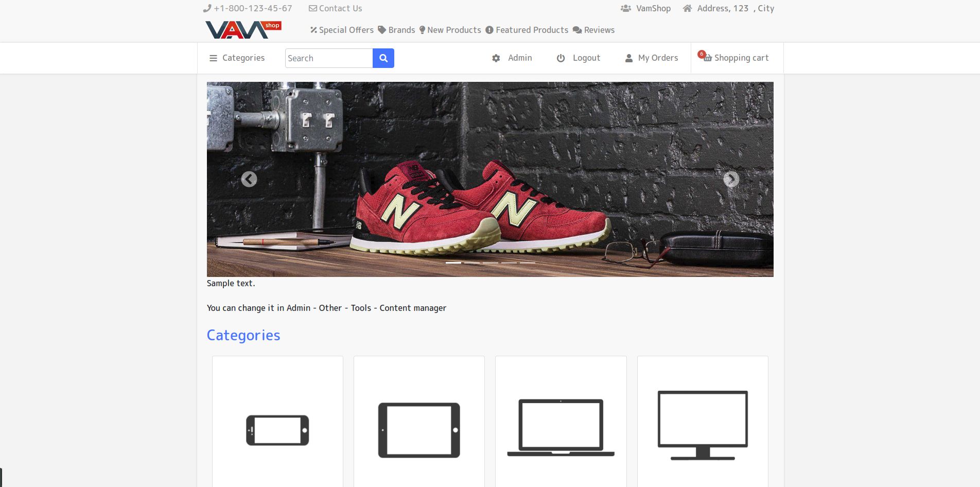Open the desktop monitor category tile

pyautogui.click(x=703, y=422)
